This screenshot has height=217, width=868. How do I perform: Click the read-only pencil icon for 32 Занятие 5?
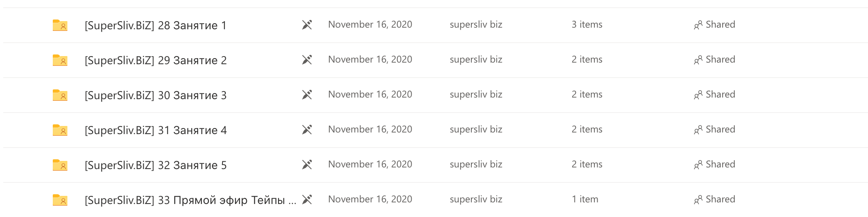tap(307, 165)
